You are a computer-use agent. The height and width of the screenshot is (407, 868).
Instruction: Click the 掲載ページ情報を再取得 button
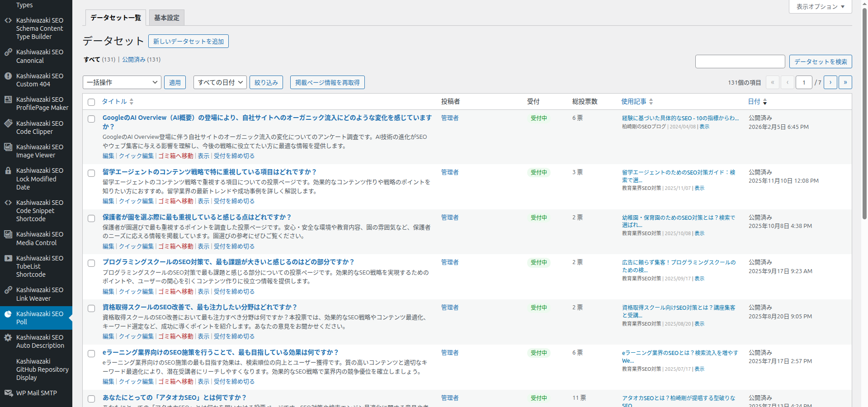coord(327,82)
